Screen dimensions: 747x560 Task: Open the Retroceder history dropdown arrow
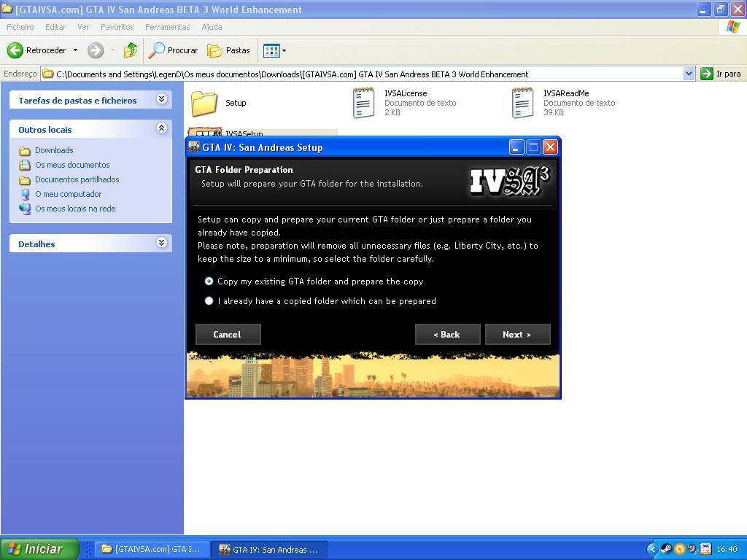[75, 50]
